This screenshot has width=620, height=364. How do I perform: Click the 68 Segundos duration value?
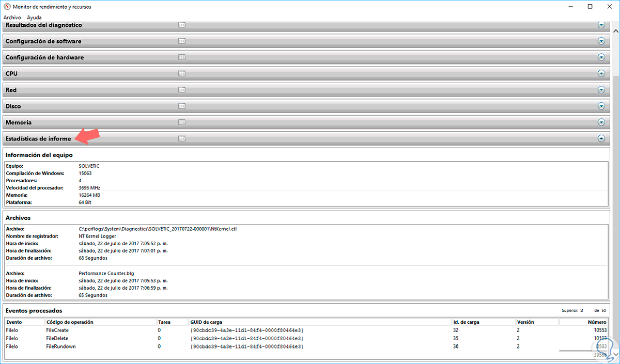click(93, 258)
